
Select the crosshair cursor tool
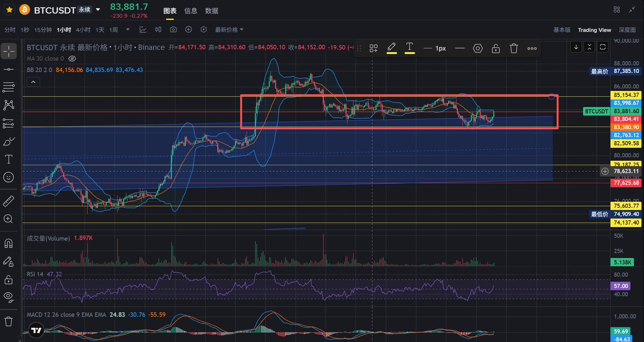coord(9,51)
